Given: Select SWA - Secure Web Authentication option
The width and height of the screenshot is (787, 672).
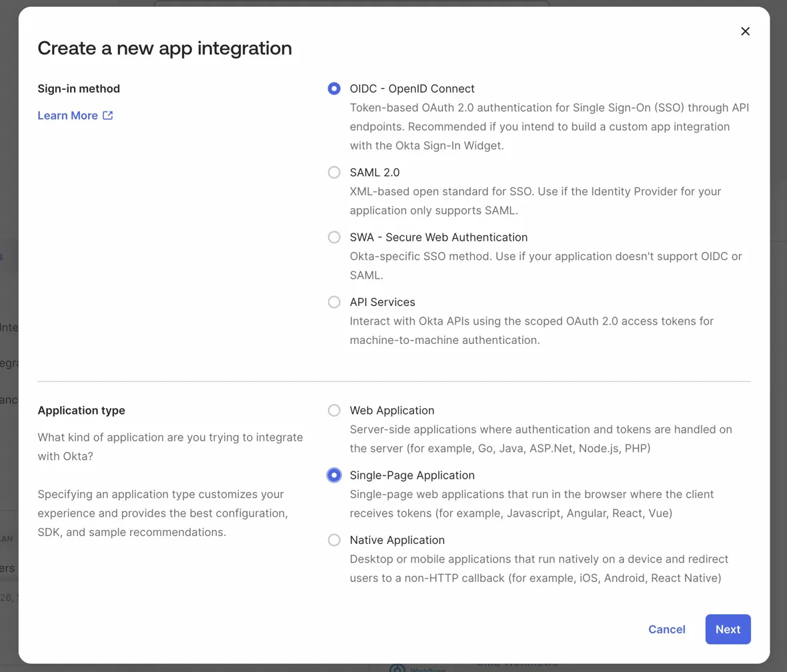Looking at the screenshot, I should (333, 237).
